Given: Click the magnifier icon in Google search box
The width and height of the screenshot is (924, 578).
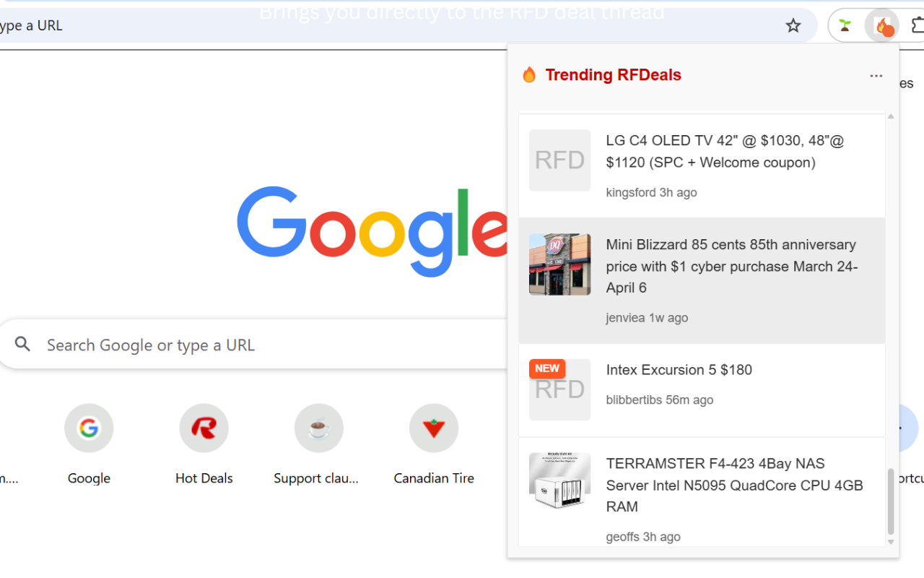Looking at the screenshot, I should pos(23,345).
